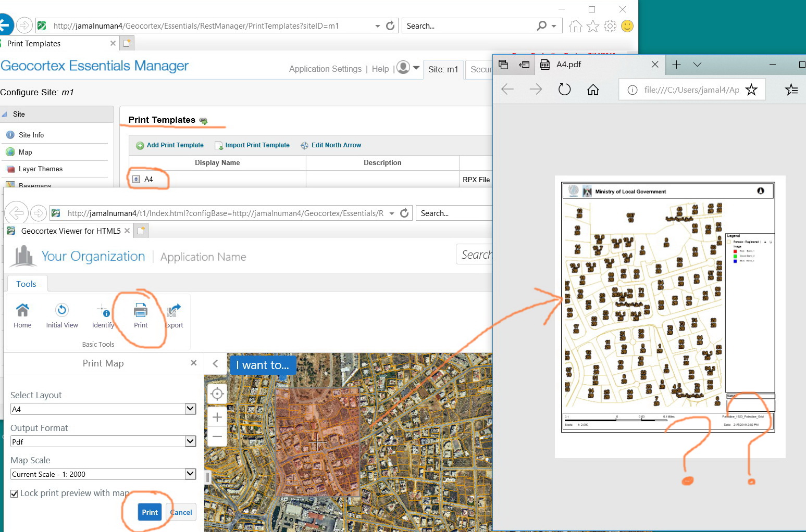The image size is (806, 532).
Task: Close the A4.pdf tab
Action: [655, 64]
